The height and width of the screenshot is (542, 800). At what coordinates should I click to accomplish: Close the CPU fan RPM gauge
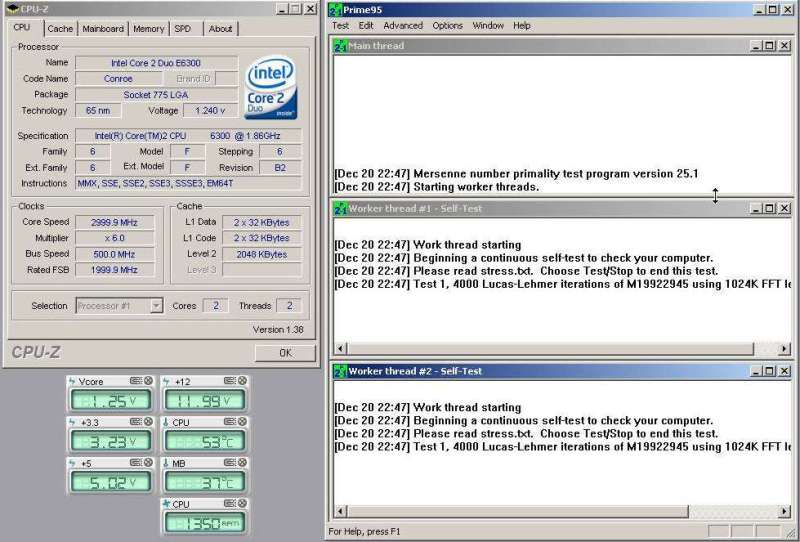pos(242,503)
